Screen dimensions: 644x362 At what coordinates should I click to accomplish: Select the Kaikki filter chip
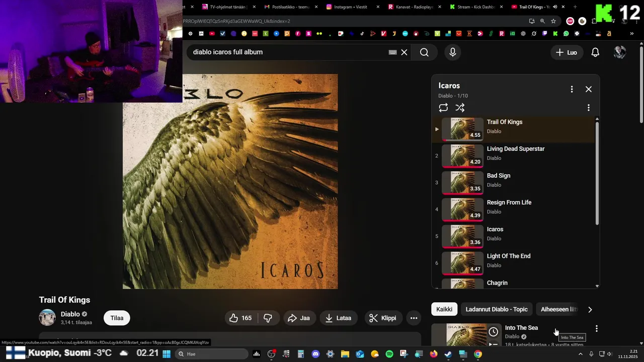click(x=444, y=309)
